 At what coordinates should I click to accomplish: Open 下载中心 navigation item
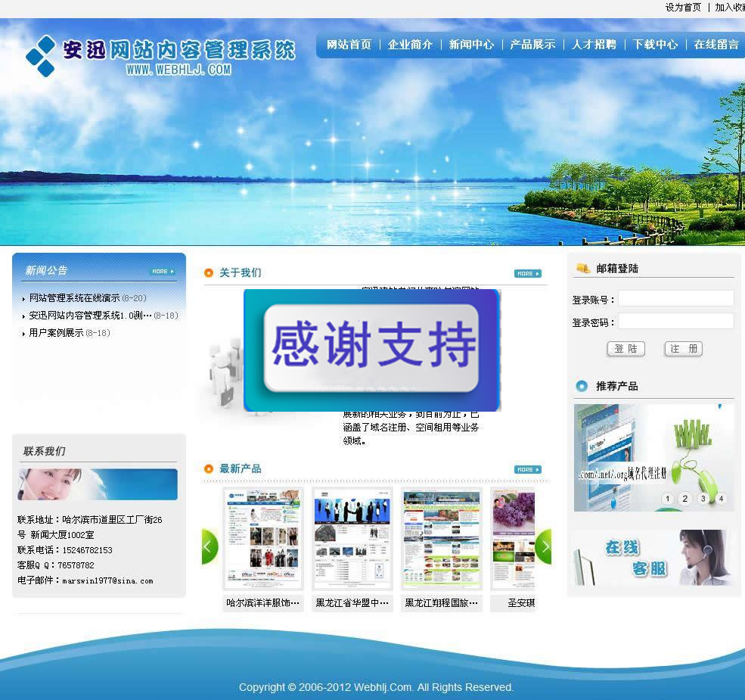tap(655, 45)
